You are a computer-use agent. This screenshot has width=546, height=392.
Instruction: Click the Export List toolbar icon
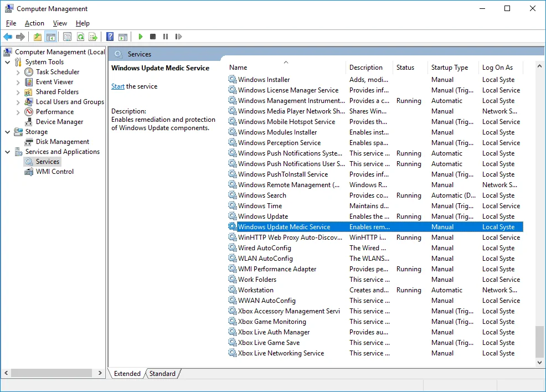[x=93, y=37]
